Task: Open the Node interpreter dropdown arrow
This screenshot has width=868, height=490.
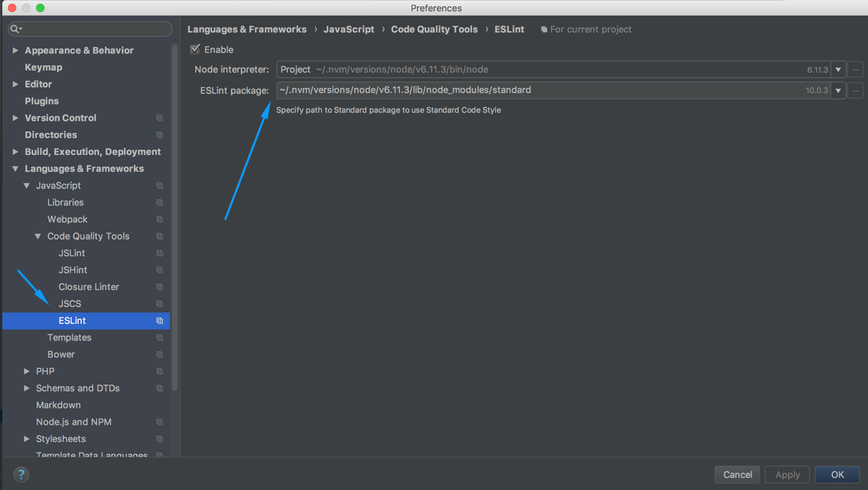Action: (x=838, y=70)
